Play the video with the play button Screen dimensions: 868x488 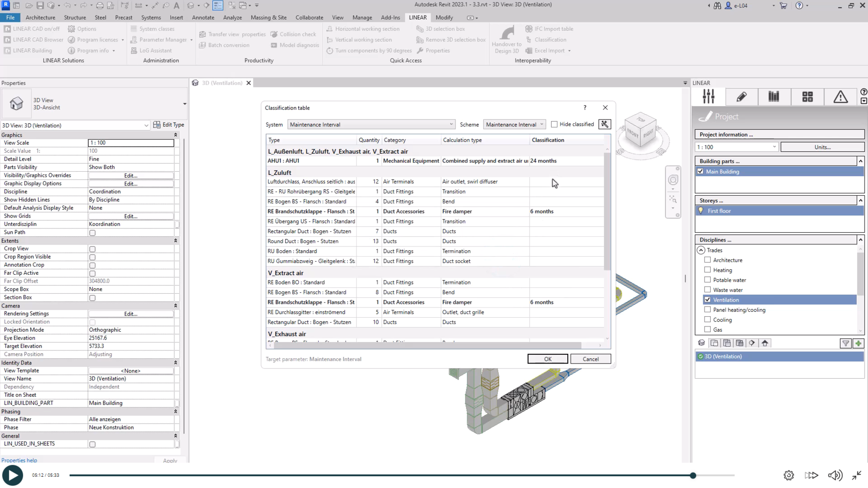pos(13,475)
